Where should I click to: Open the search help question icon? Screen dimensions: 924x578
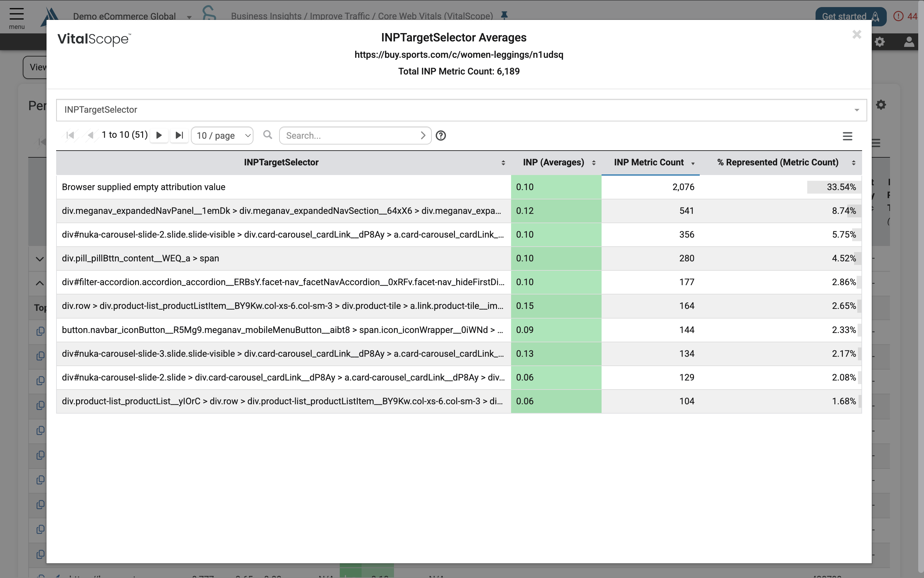441,136
